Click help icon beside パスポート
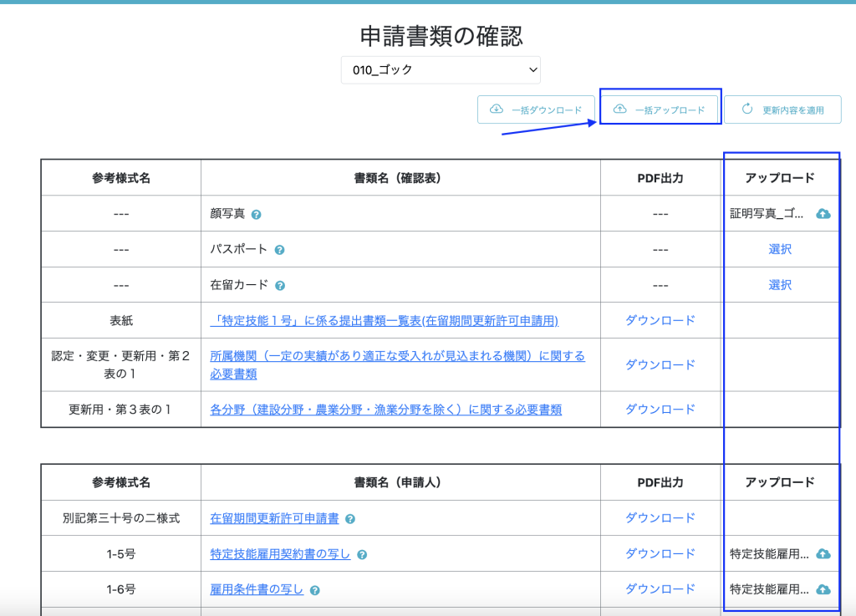 [280, 250]
